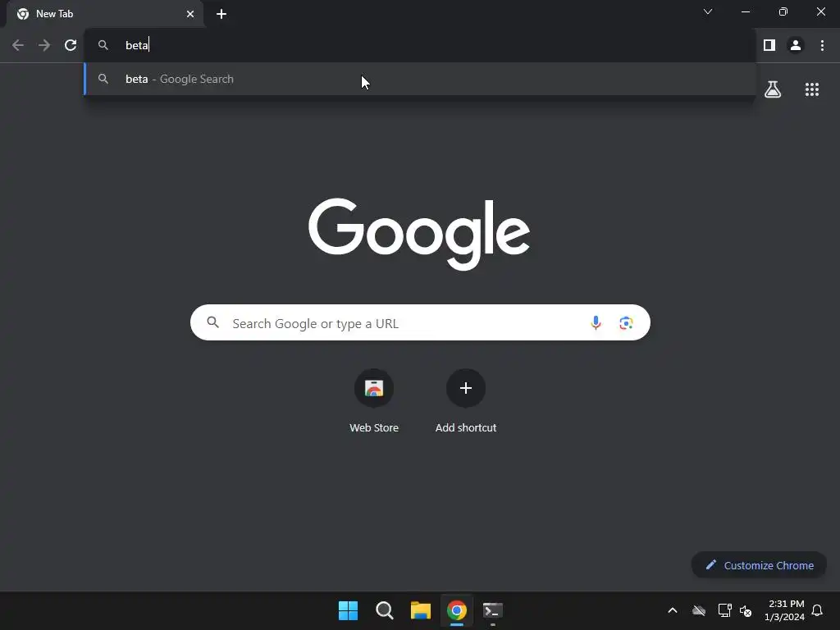Screen dimensions: 840x630
Task: Start voice search with the microphone
Action: tap(596, 322)
